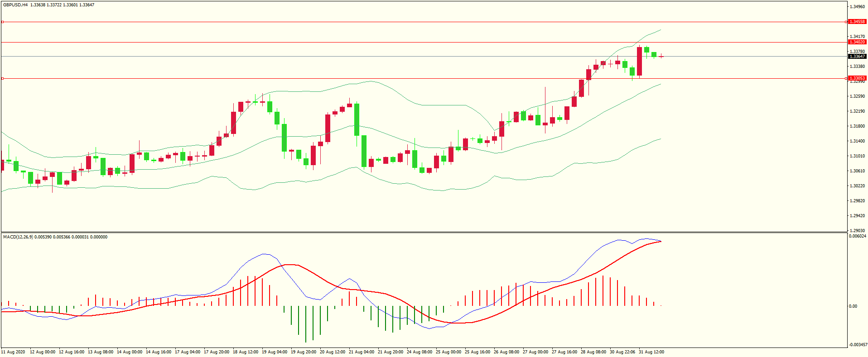Click the 13 Aug 08:00 time label

(x=101, y=352)
